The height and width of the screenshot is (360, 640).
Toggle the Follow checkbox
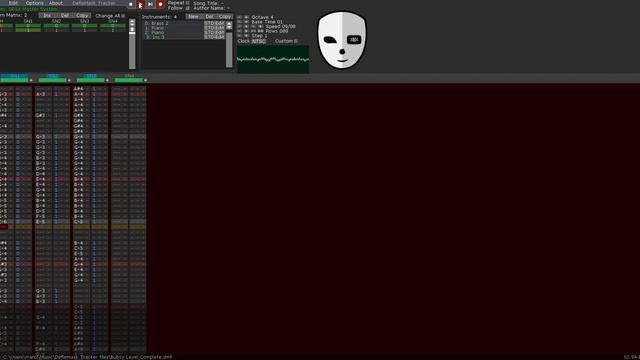tap(188, 8)
